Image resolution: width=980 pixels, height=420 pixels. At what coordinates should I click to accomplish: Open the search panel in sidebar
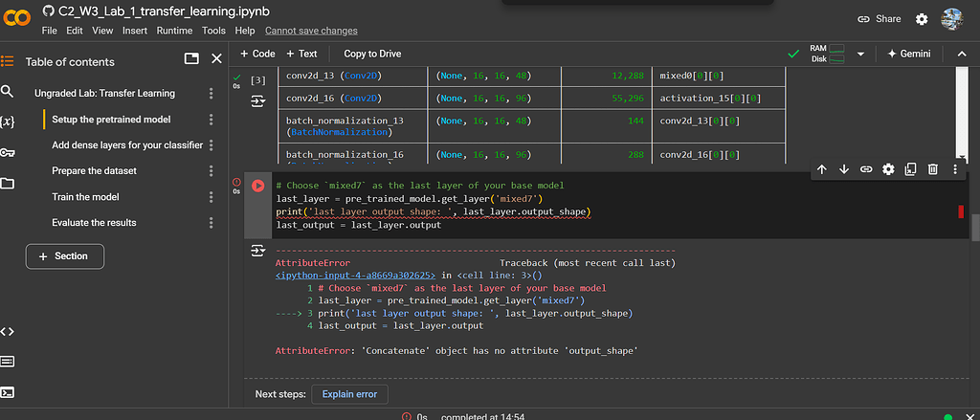pos(8,92)
